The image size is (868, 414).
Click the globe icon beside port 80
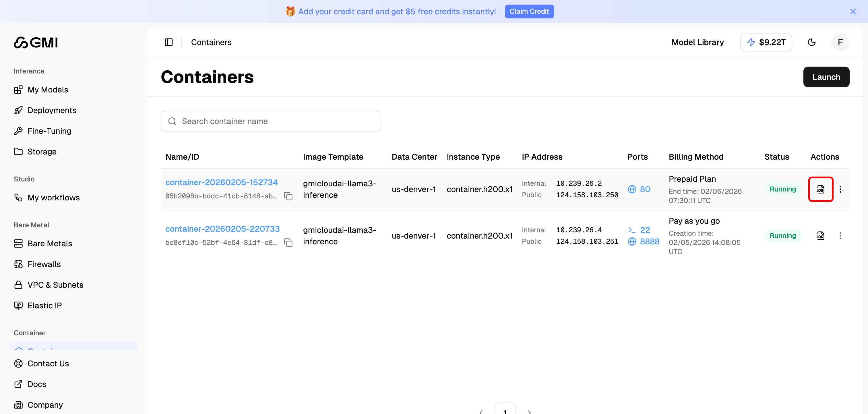coord(632,189)
